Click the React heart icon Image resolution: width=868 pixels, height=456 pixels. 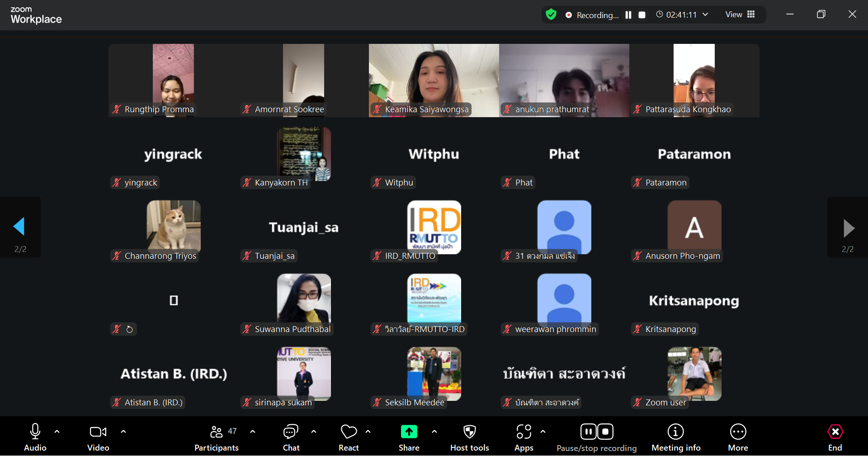[x=349, y=432]
